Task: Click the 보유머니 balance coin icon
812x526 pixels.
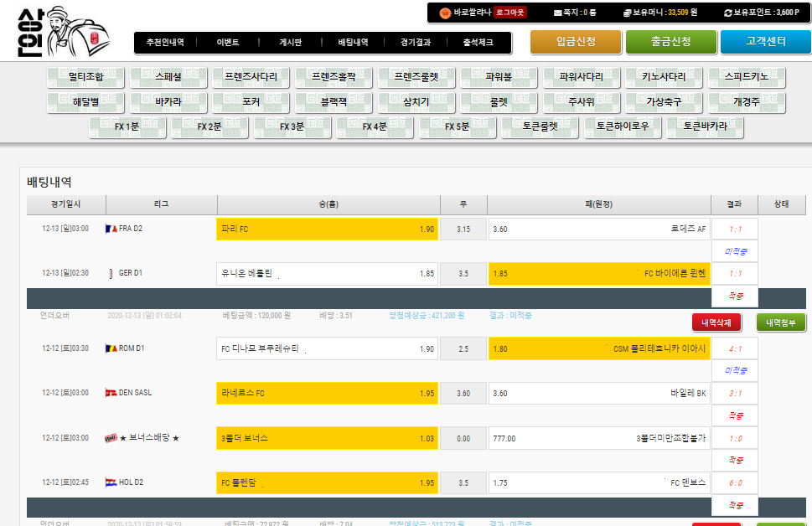Action: [627, 13]
